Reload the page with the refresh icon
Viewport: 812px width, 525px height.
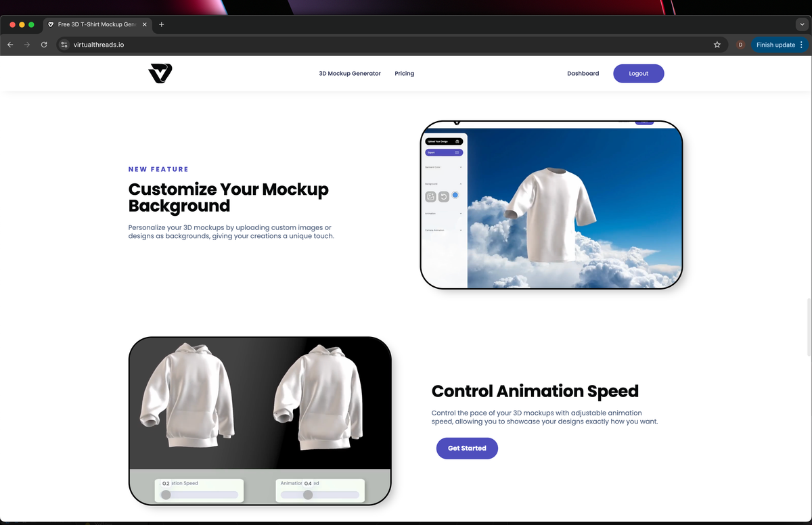point(44,45)
